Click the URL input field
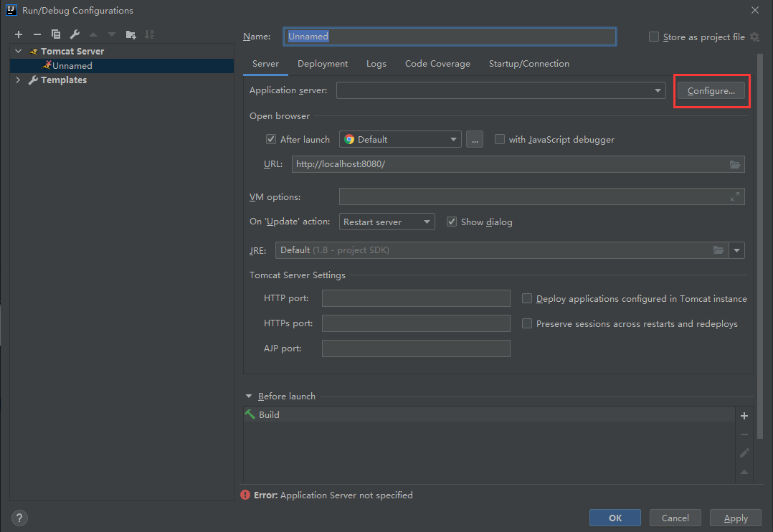Viewport: 773px width, 532px height. [518, 164]
